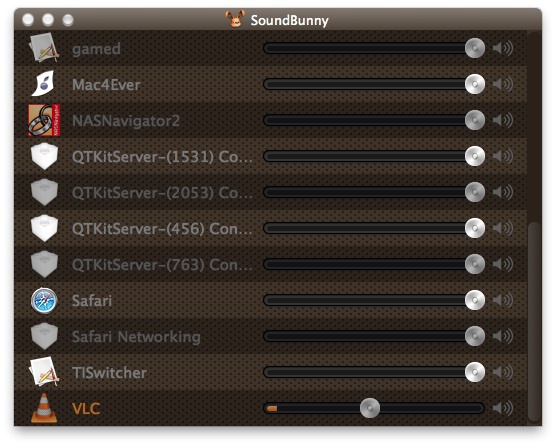The height and width of the screenshot is (446, 556).
Task: Minimize the SoundBunny window
Action: pyautogui.click(x=48, y=19)
